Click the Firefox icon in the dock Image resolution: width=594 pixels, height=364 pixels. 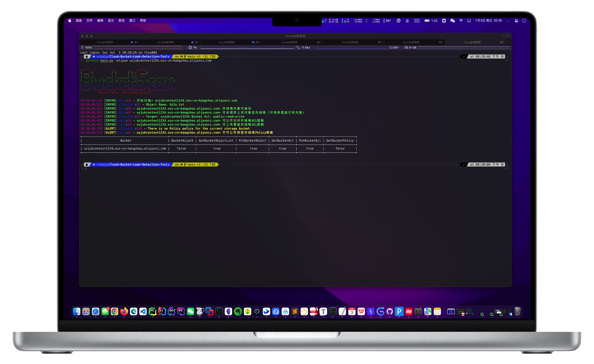(x=124, y=312)
